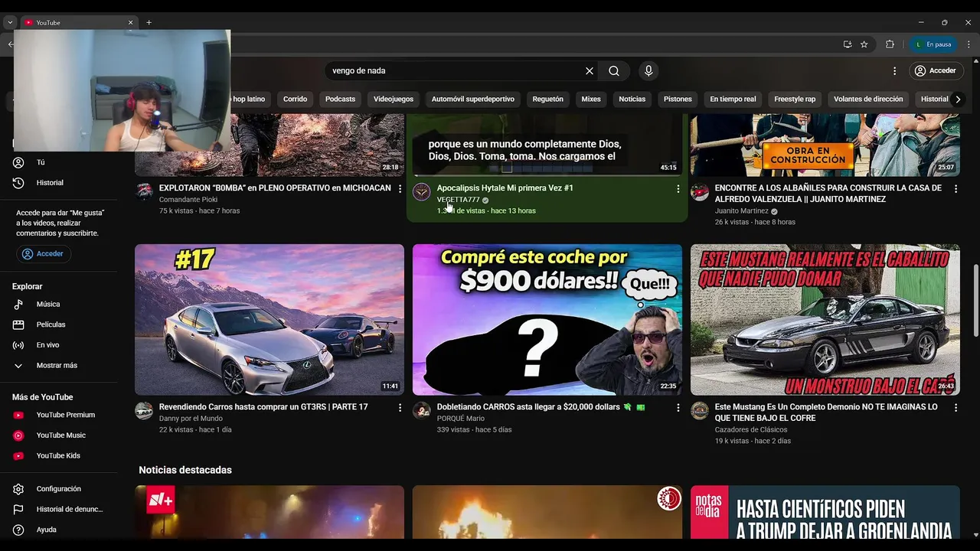Select the Noticias filter chip
This screenshot has height=551, width=980.
tap(632, 99)
